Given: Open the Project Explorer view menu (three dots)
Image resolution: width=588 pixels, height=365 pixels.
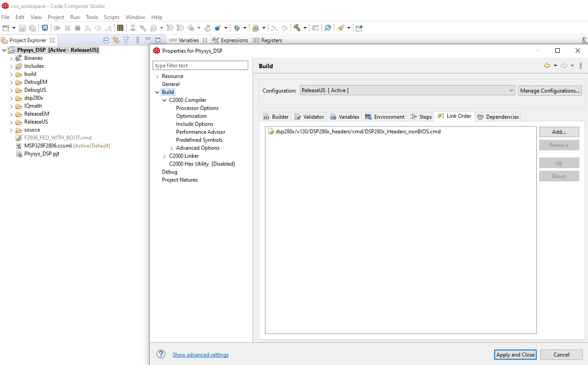Looking at the screenshot, I should click(138, 40).
